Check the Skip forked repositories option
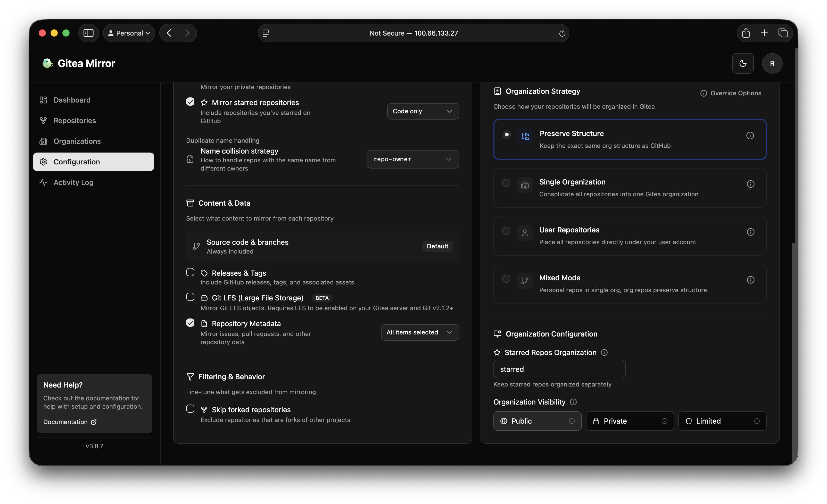The height and width of the screenshot is (504, 827). (190, 409)
